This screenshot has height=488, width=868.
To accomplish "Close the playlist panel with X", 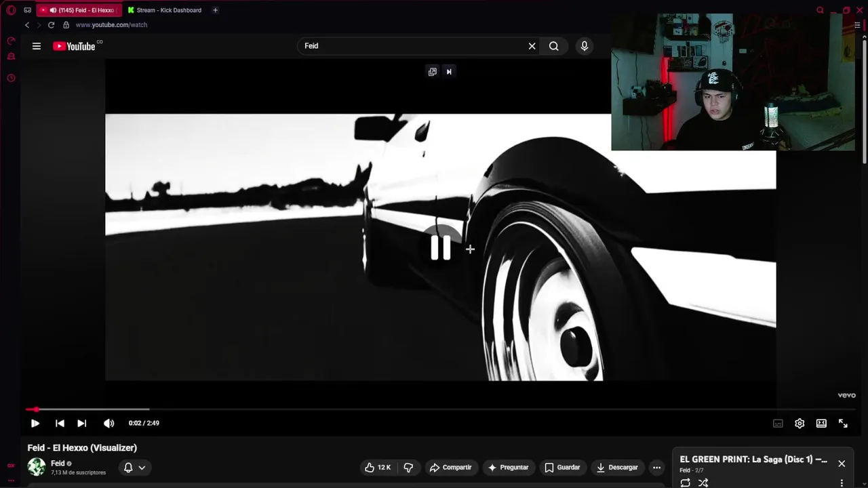I will pyautogui.click(x=842, y=464).
